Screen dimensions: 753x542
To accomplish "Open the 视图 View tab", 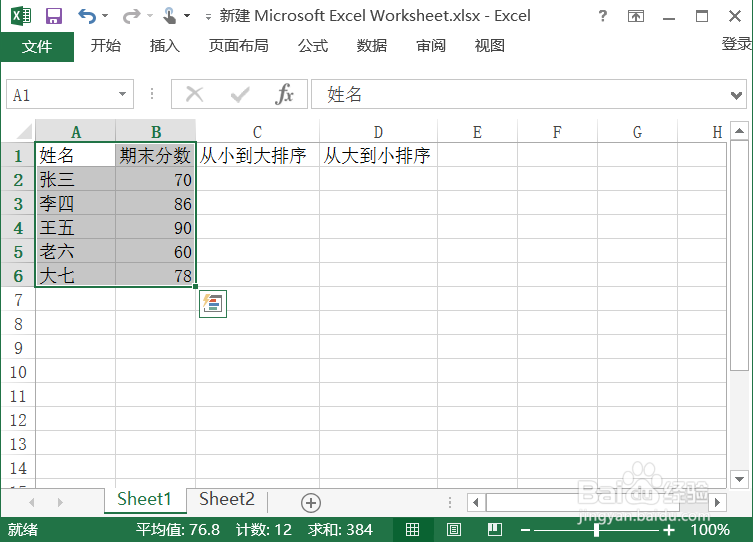I will click(490, 46).
